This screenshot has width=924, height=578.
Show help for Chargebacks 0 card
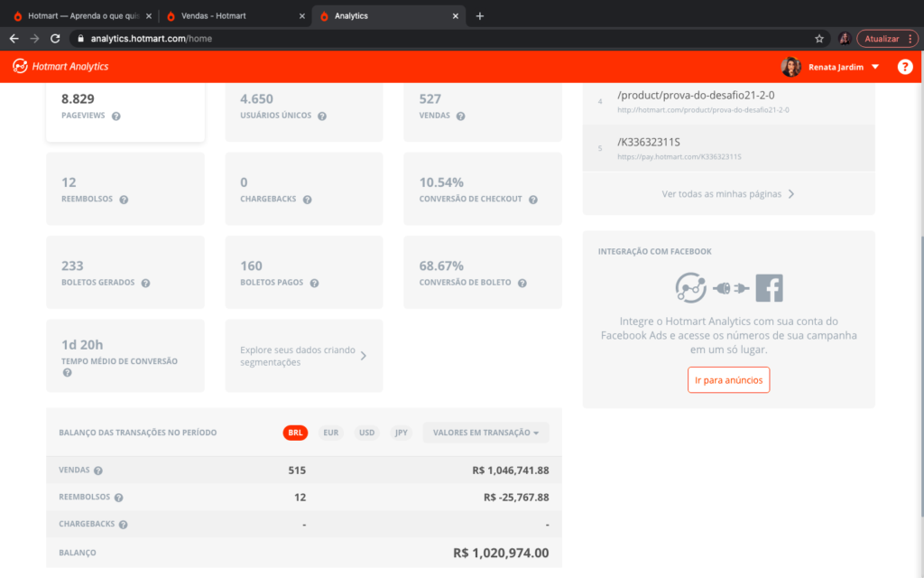pos(307,200)
